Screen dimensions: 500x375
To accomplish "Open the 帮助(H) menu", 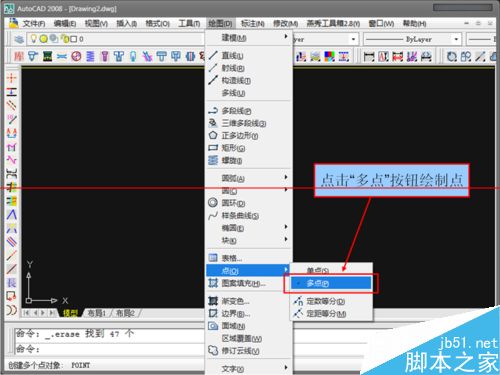I will 414,24.
